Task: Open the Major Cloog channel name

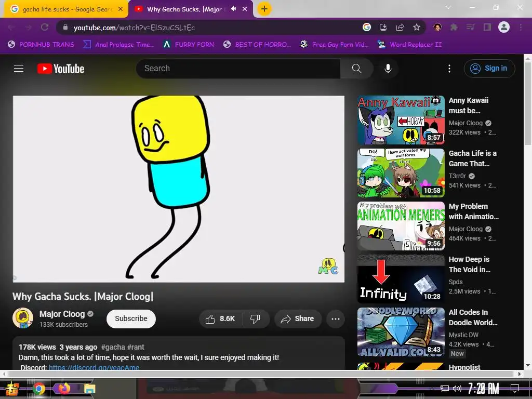Action: pos(62,314)
